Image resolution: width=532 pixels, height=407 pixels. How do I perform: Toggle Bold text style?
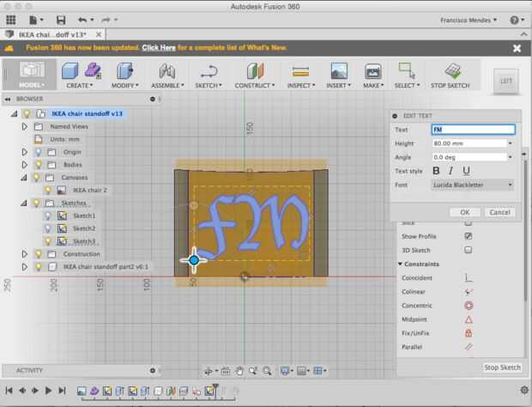pyautogui.click(x=436, y=171)
